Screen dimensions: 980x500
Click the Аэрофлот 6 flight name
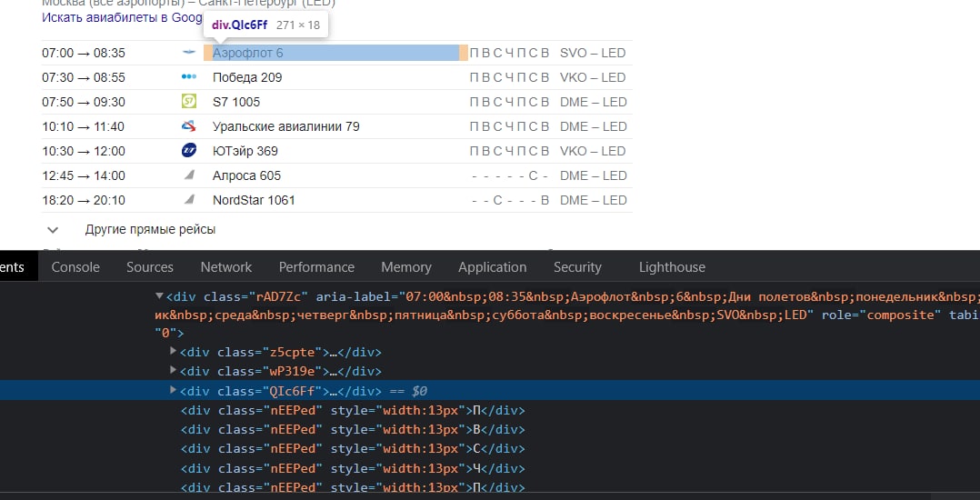tap(247, 53)
